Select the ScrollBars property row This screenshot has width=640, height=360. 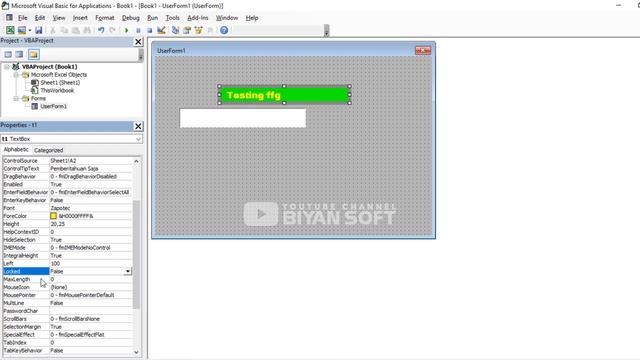click(x=67, y=319)
